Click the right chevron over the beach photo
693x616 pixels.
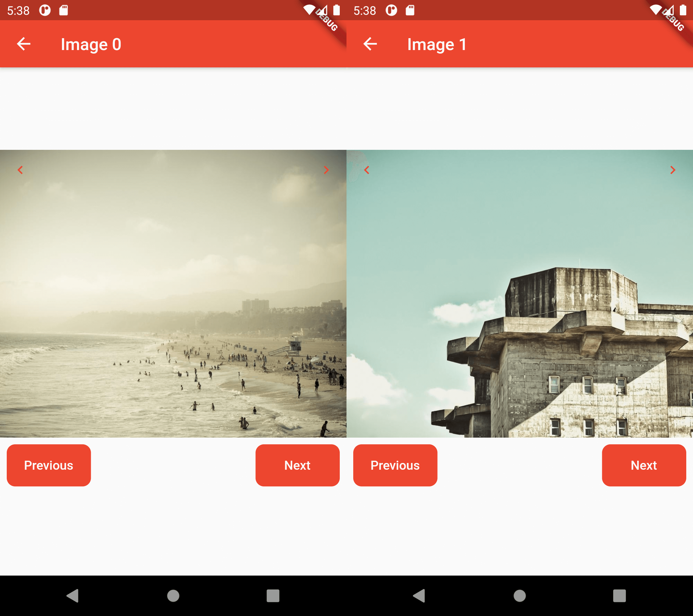tap(326, 170)
